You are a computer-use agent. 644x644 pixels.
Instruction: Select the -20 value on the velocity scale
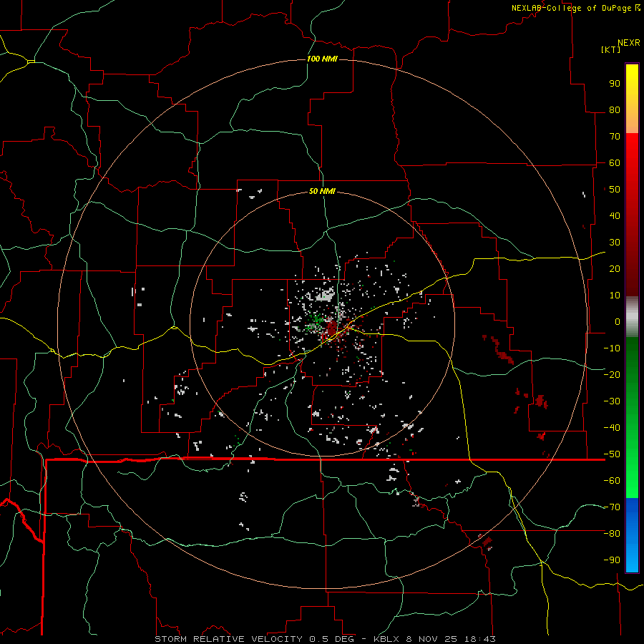[x=612, y=375]
